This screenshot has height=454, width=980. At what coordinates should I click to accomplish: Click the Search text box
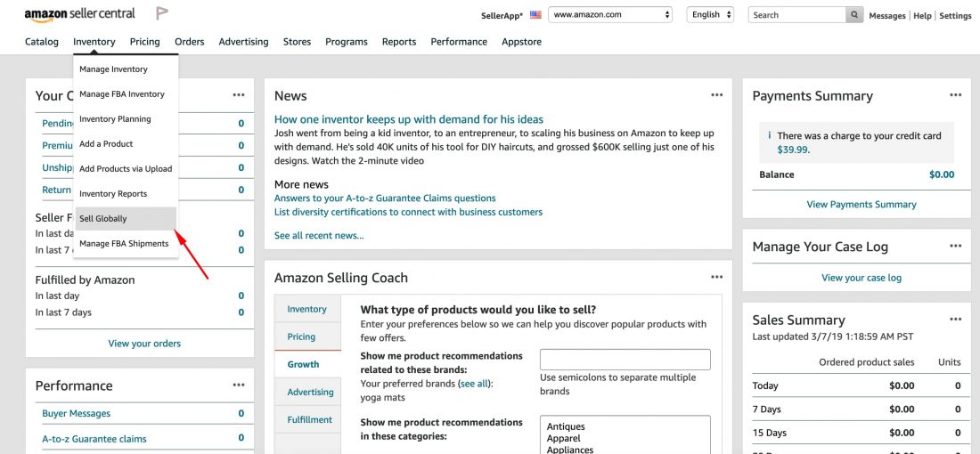point(797,15)
